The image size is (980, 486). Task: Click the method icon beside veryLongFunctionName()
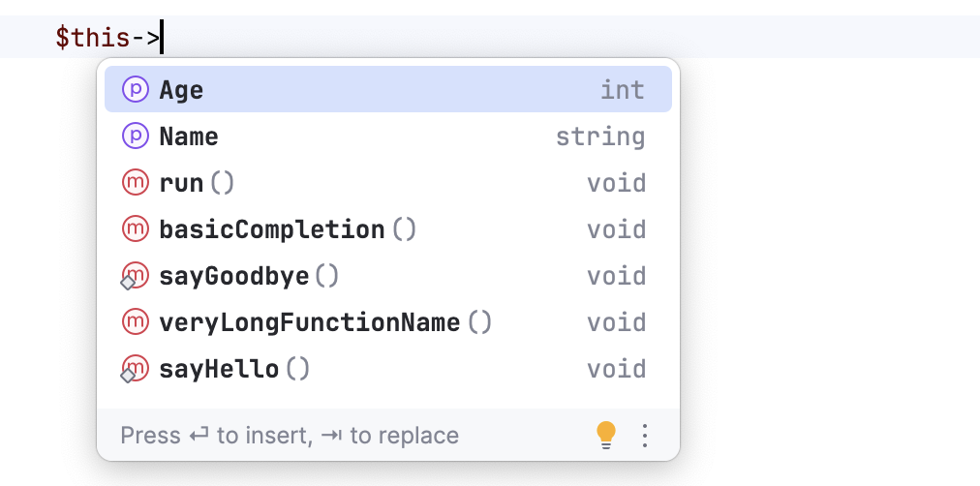136,322
